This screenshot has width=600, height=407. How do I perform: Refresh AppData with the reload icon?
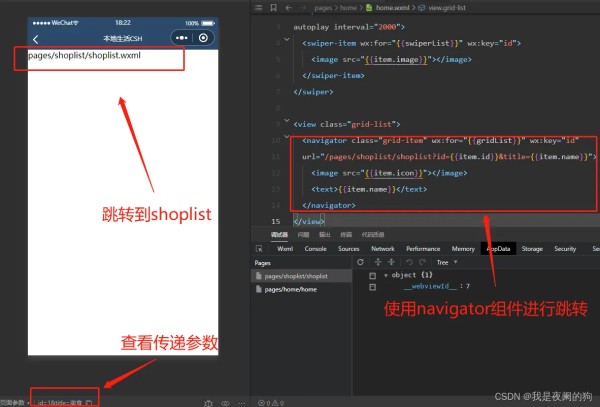coord(360,262)
